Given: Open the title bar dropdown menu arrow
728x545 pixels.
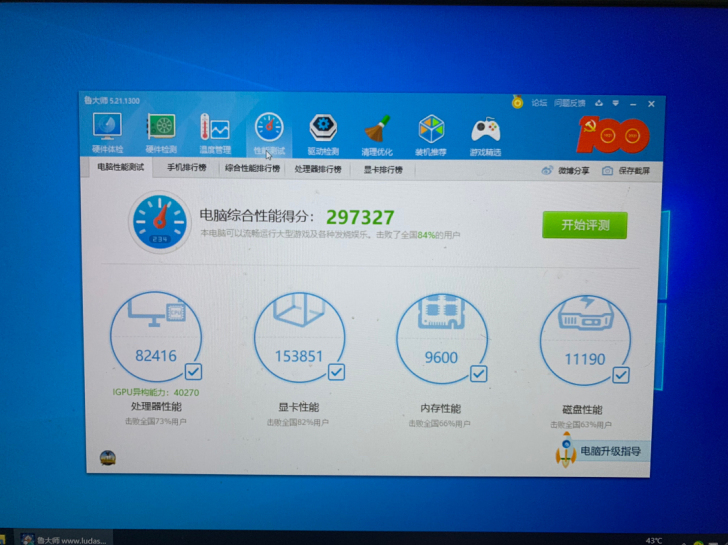Looking at the screenshot, I should pos(616,103).
